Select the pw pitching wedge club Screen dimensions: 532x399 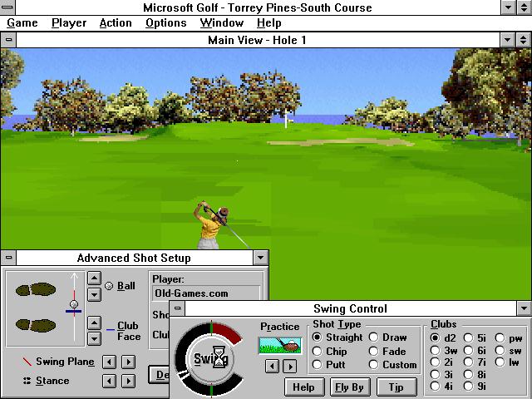[509, 338]
